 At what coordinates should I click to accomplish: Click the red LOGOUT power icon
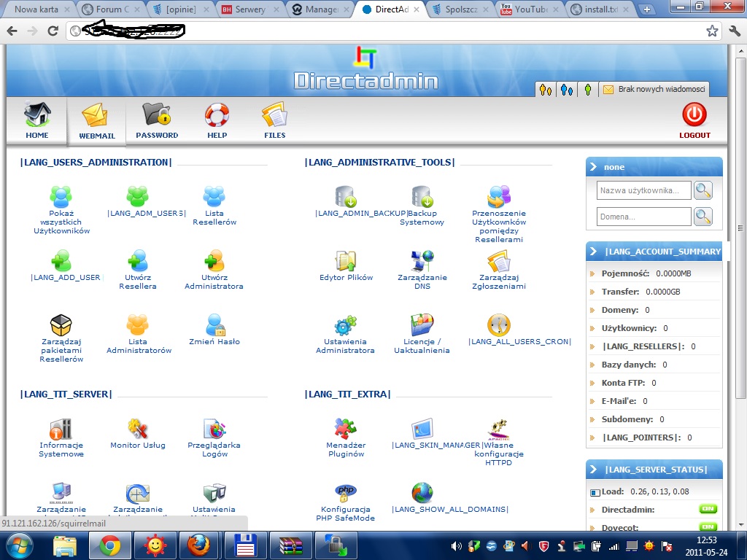coord(694,114)
